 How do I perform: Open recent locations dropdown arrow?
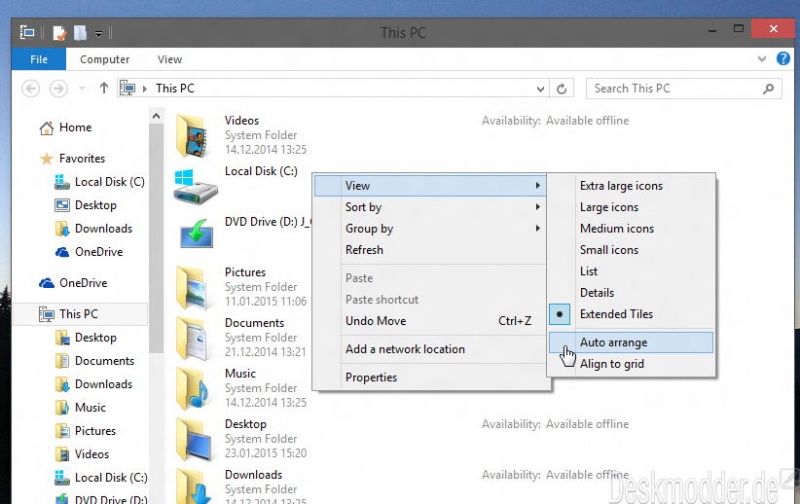[82, 89]
